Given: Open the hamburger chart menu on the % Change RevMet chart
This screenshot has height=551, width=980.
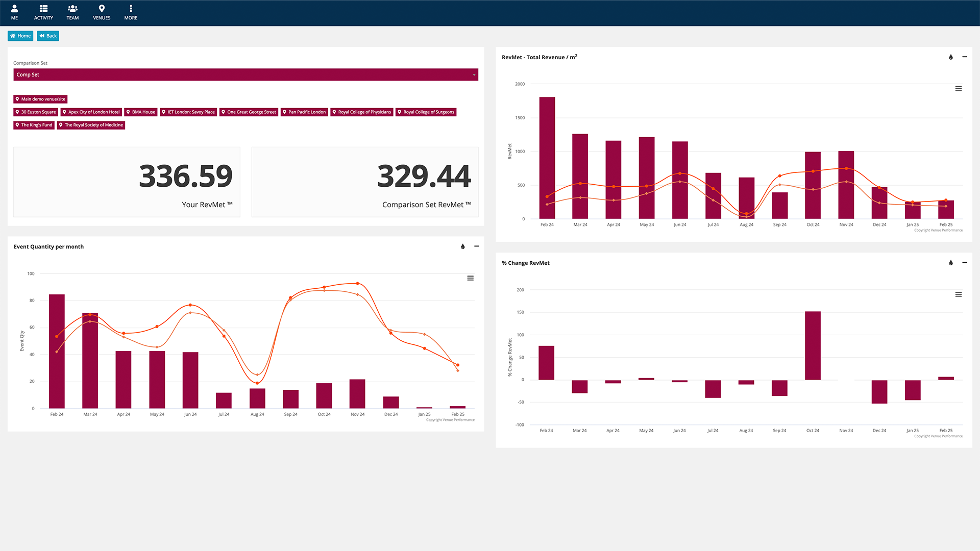Looking at the screenshot, I should (959, 294).
